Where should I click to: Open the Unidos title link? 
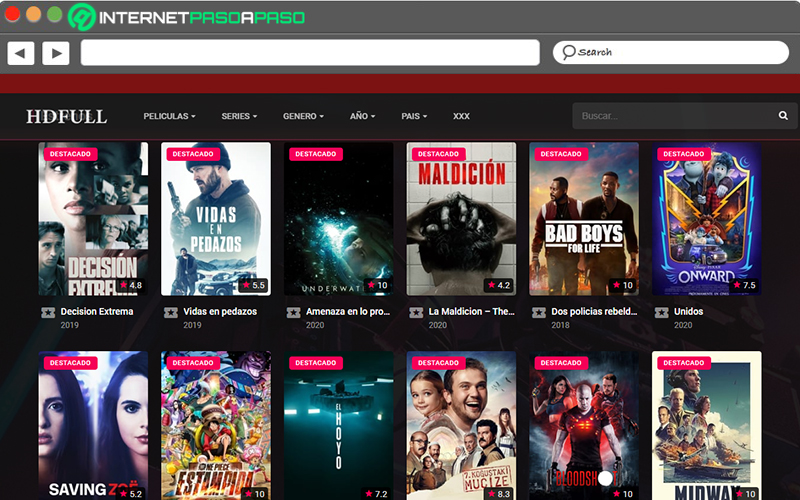688,312
